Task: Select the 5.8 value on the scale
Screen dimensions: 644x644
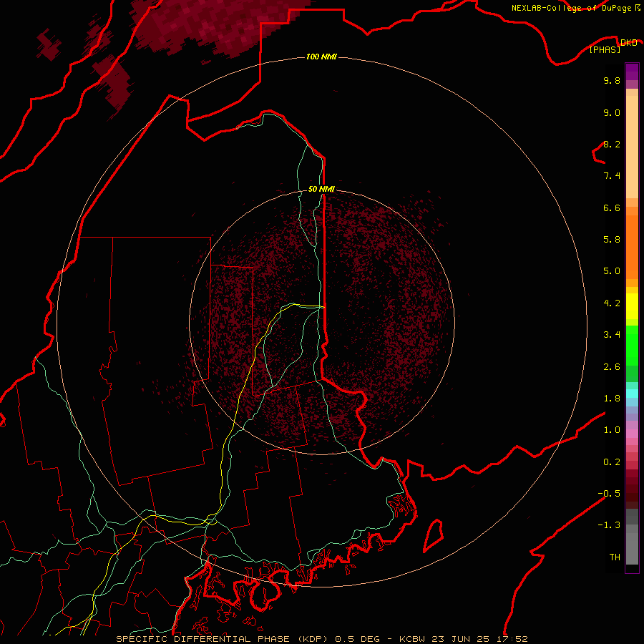Action: [x=612, y=240]
